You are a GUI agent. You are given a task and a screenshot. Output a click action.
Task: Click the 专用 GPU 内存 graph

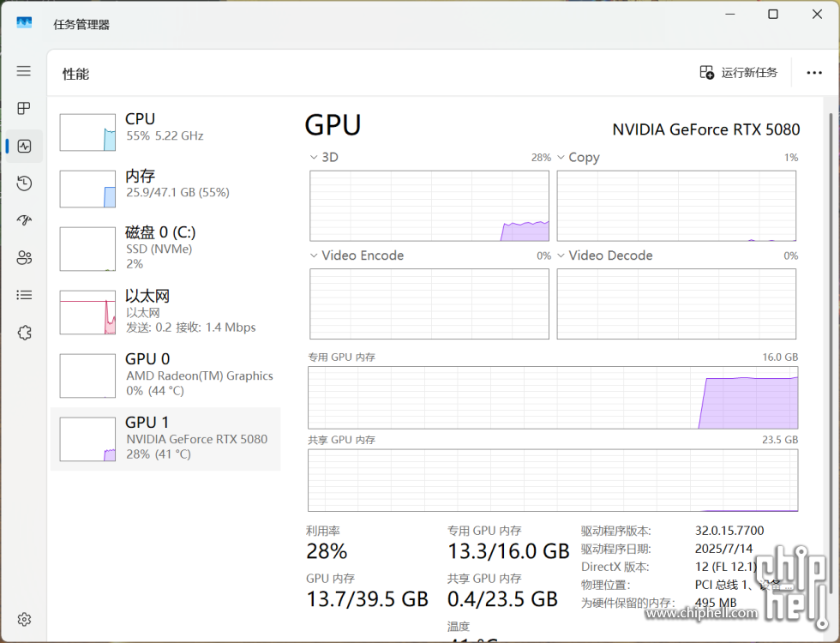553,398
